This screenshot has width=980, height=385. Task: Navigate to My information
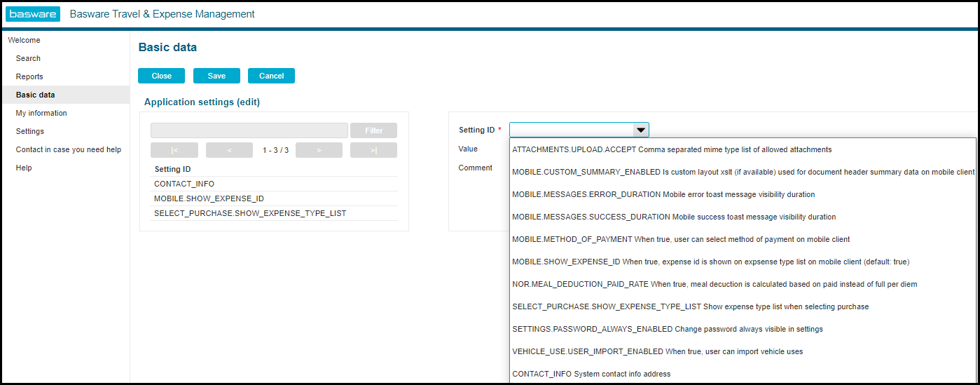pos(41,113)
